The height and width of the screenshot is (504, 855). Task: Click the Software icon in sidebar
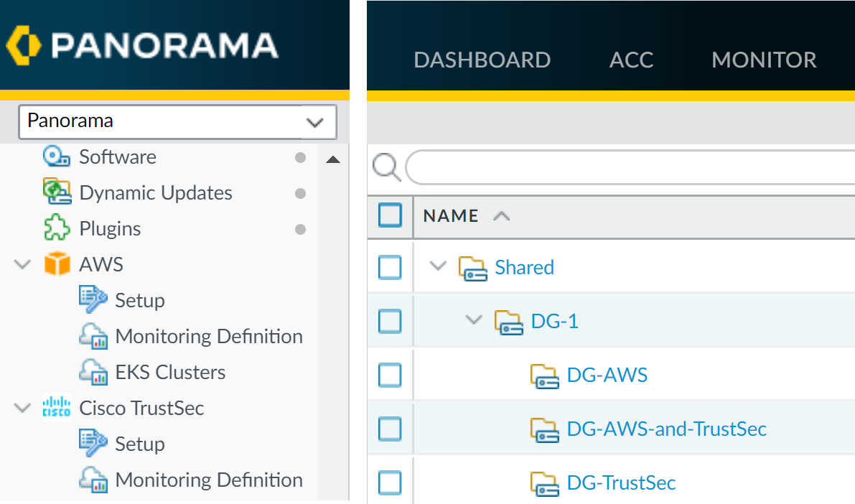click(56, 157)
